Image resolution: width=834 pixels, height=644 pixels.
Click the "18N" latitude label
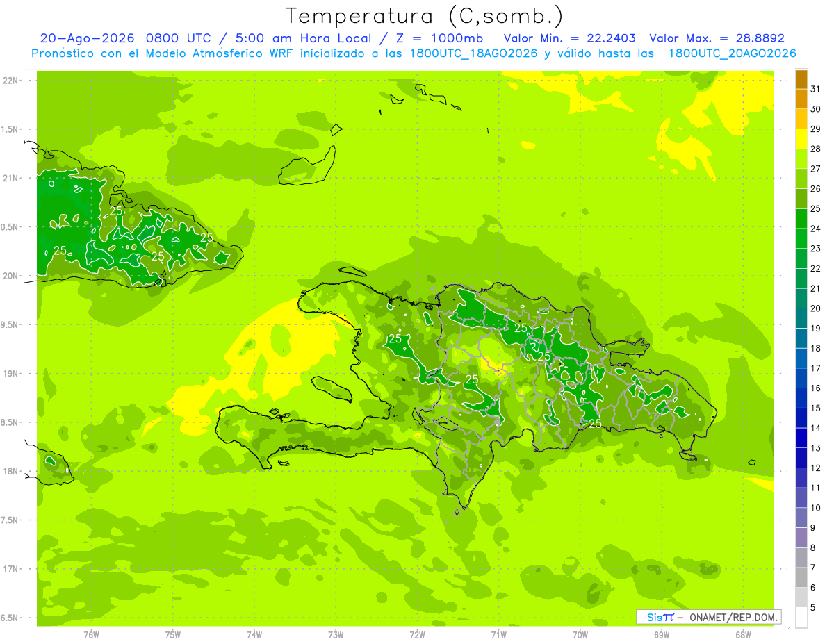[11, 471]
